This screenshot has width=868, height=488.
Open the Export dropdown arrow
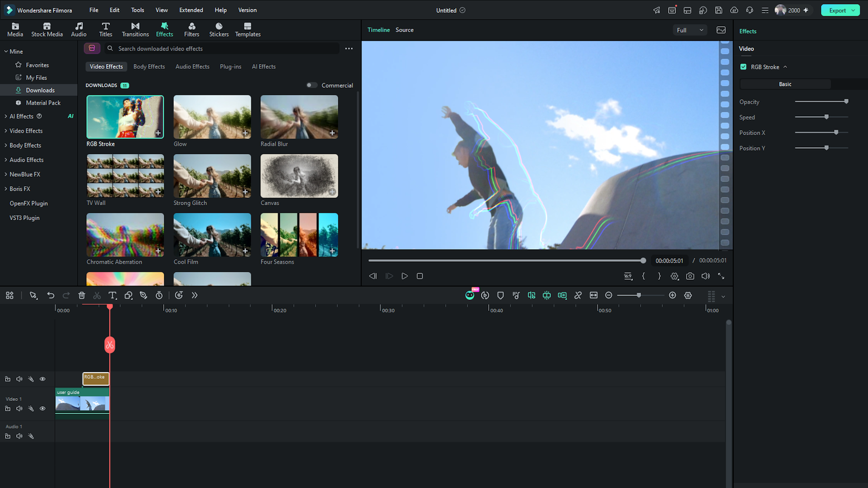click(853, 11)
